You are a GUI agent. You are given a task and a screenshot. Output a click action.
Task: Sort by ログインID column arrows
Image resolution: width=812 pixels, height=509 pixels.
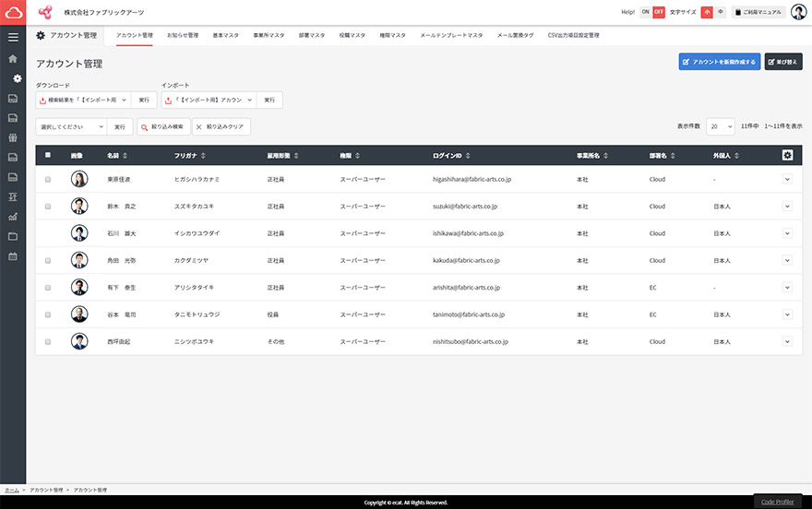click(x=468, y=156)
